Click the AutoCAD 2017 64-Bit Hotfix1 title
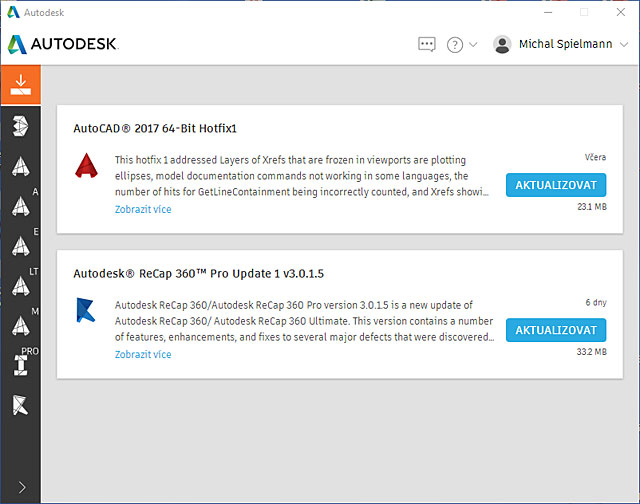640x504 pixels. click(x=155, y=129)
